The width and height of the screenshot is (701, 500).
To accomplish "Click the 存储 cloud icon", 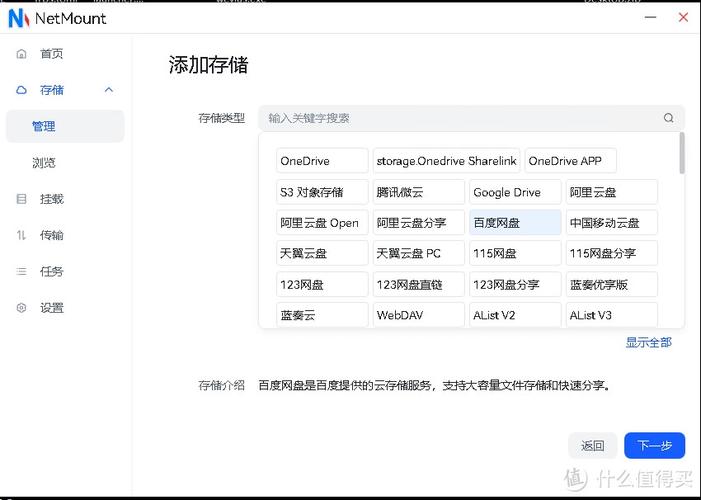I will [x=21, y=90].
